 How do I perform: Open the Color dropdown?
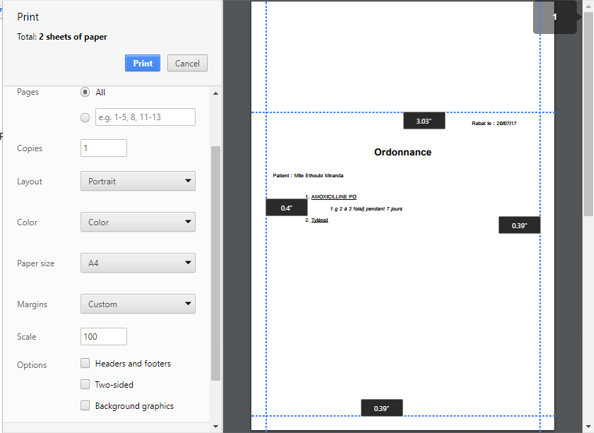[x=138, y=222]
